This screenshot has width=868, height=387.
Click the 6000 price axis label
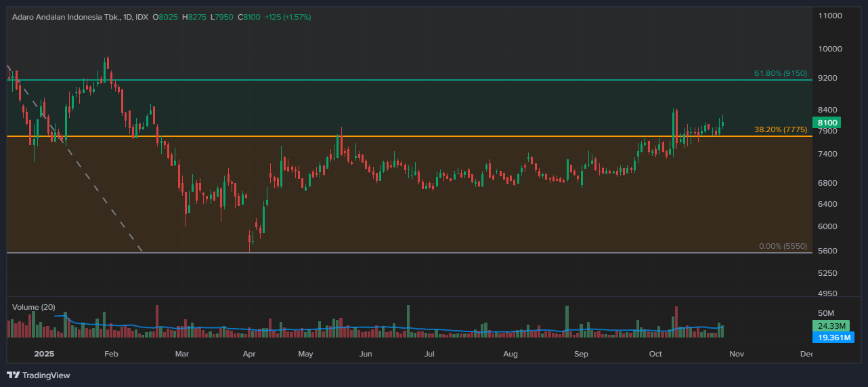[828, 226]
